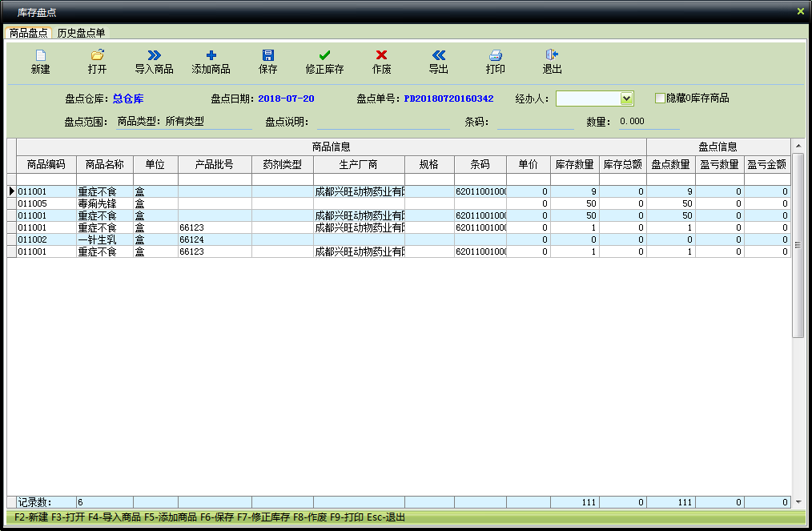
Task: Click the 商品名称 column header
Action: click(105, 164)
